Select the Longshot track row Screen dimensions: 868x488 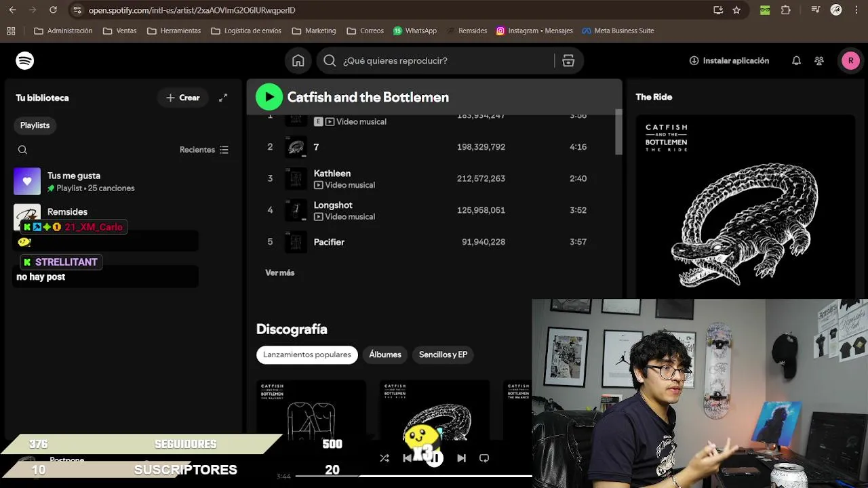click(434, 210)
